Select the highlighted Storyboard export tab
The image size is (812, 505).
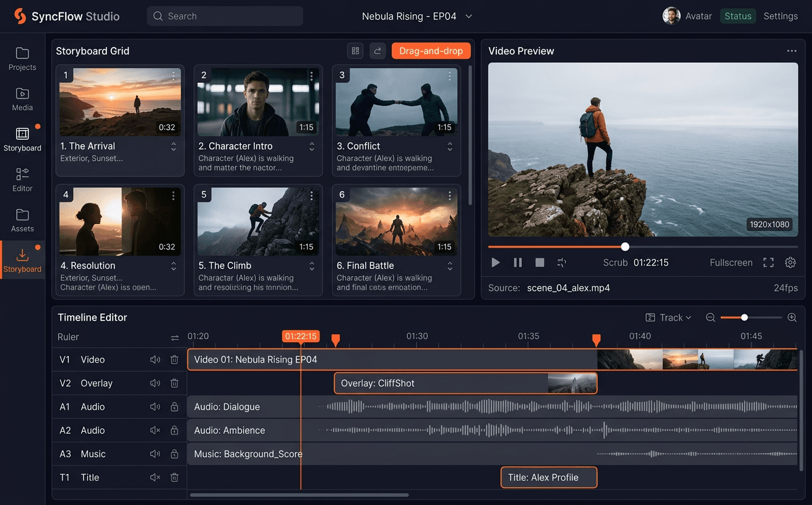point(22,260)
